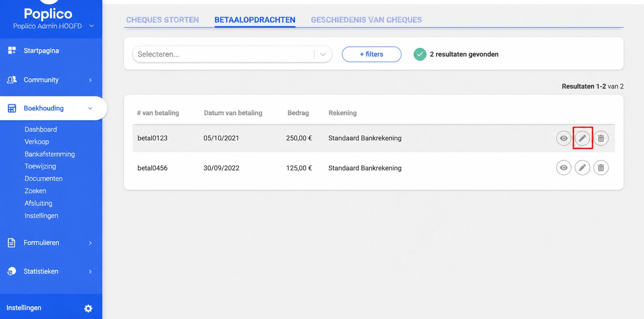644x319 pixels.
Task: Delete payment betal0123 with the trash icon
Action: coord(601,138)
